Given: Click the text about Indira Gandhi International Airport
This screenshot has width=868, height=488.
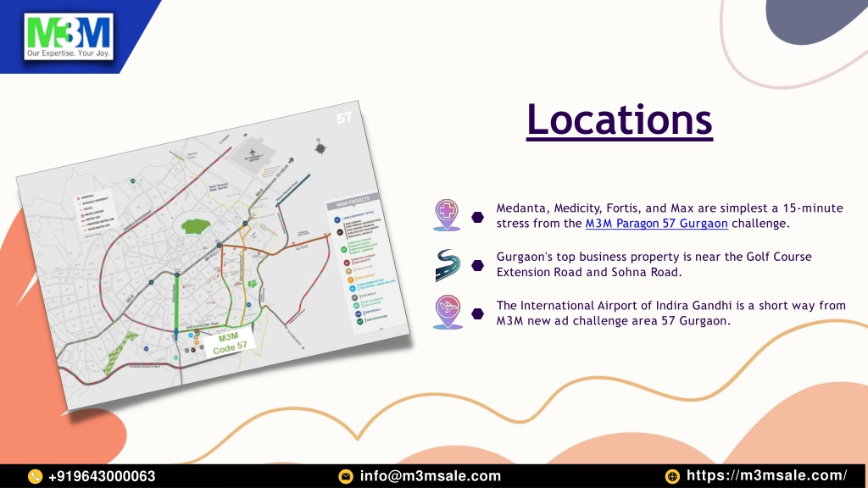Looking at the screenshot, I should [x=671, y=313].
